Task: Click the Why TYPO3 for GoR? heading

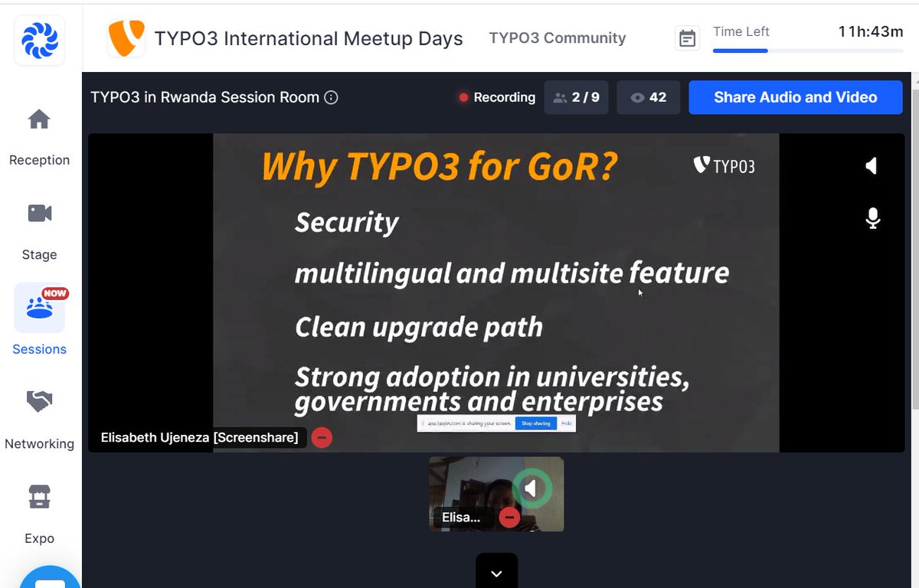Action: pyautogui.click(x=440, y=165)
